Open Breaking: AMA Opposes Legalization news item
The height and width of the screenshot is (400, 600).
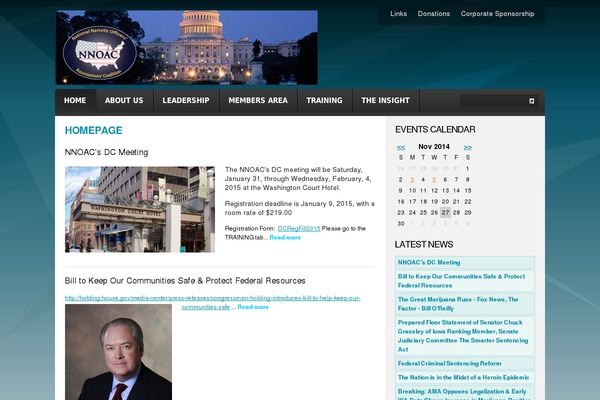click(x=462, y=394)
